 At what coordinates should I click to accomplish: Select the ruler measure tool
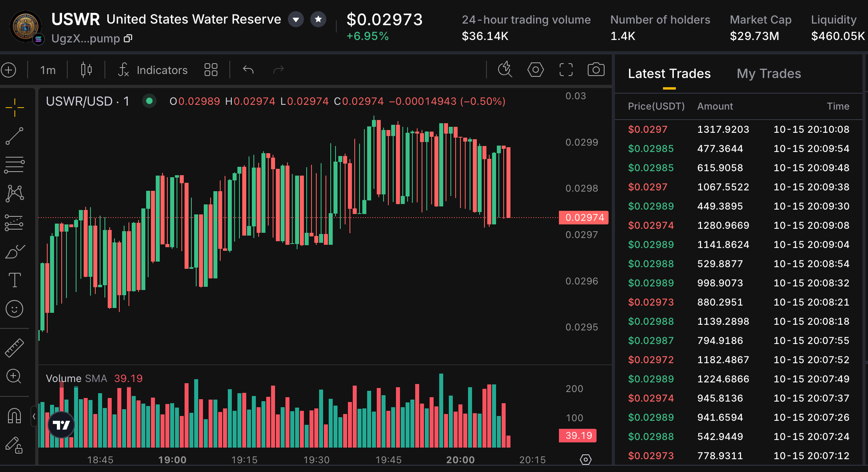point(15,348)
